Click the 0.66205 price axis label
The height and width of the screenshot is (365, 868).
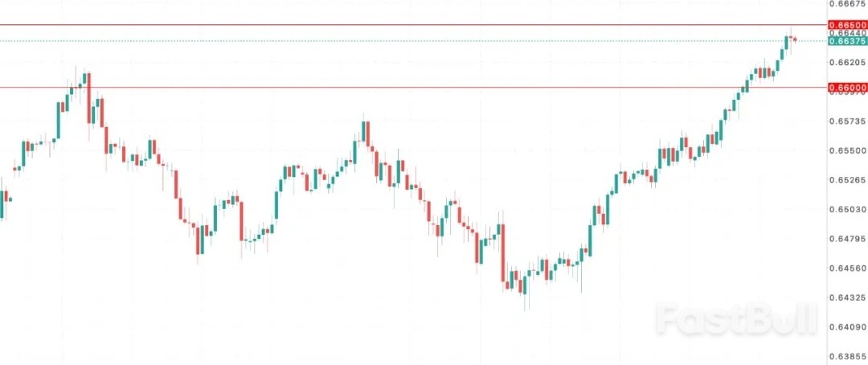point(846,62)
